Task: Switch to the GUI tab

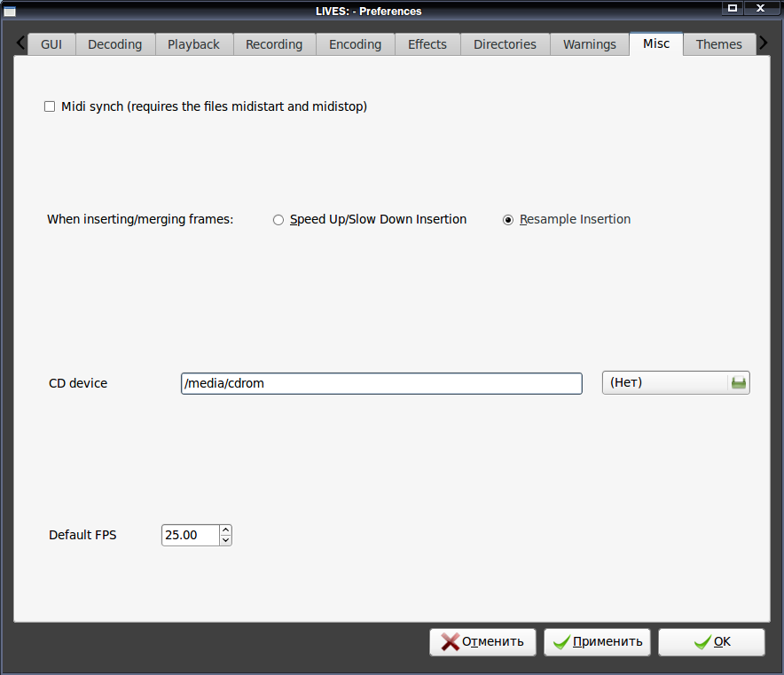Action: 51,44
